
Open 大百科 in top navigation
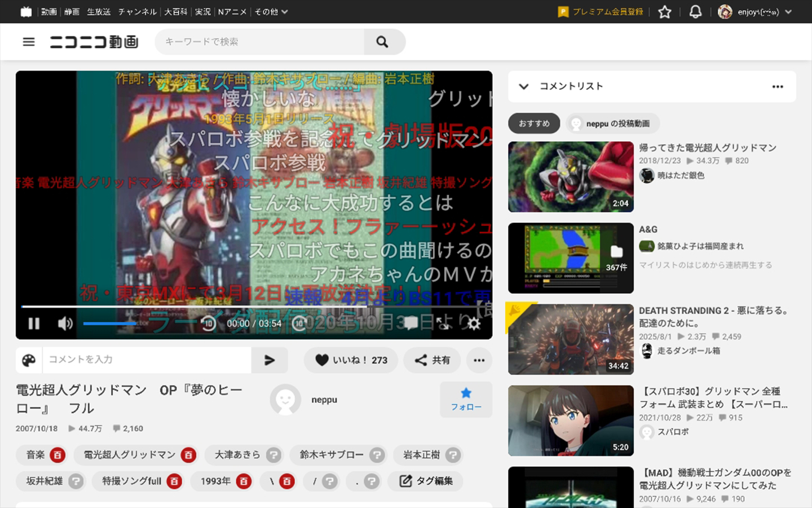[175, 11]
